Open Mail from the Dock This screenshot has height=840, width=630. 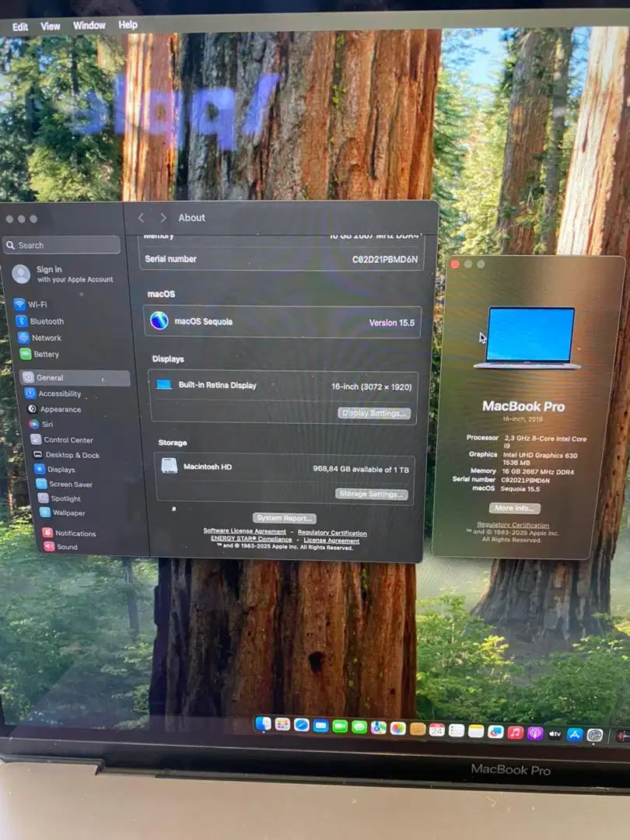point(321,726)
